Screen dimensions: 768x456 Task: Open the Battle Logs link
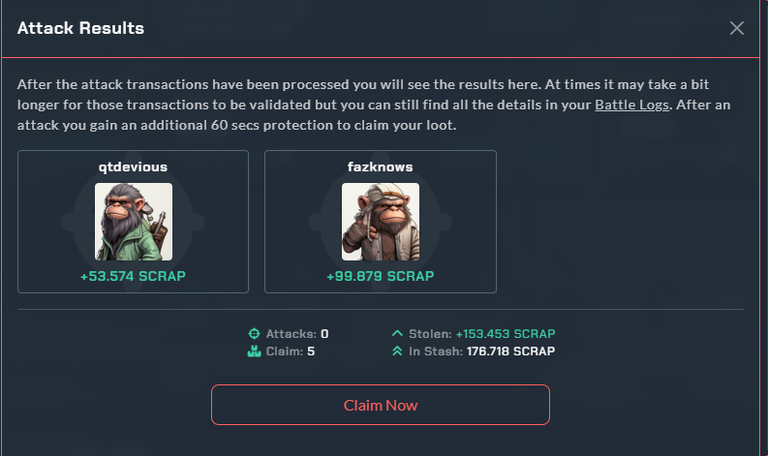(632, 105)
